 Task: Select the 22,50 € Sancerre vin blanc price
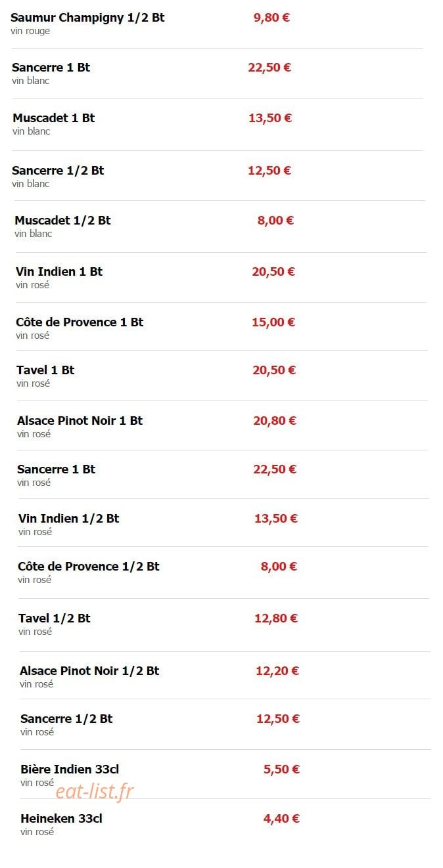(x=269, y=68)
